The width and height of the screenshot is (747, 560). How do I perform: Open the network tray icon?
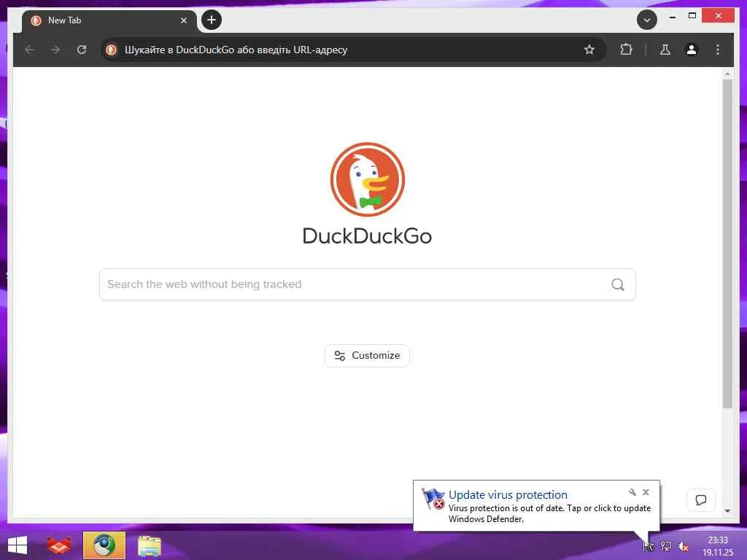click(665, 546)
